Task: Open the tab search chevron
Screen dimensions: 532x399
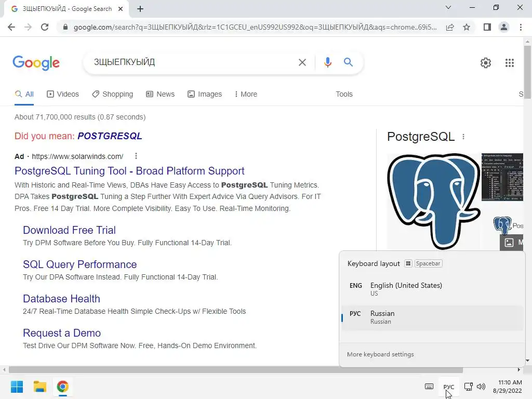Action: [x=448, y=7]
